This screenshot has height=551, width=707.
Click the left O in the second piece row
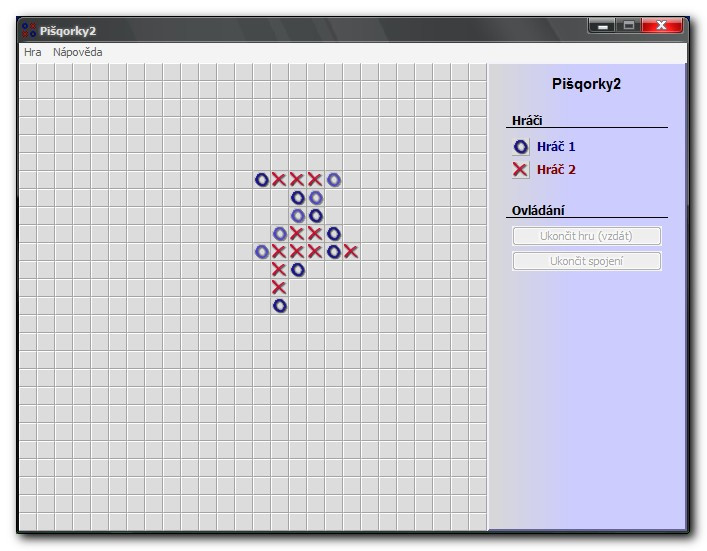[298, 197]
